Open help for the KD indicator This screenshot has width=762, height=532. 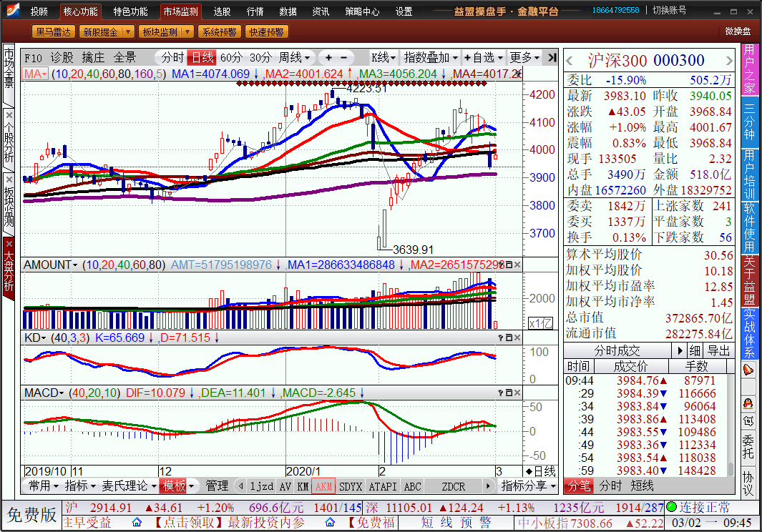click(x=501, y=338)
